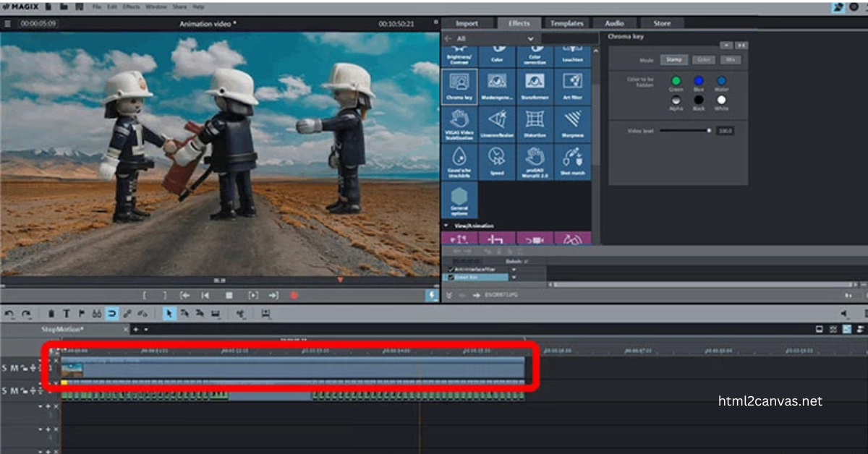Select Green as color to be hidden

(676, 81)
